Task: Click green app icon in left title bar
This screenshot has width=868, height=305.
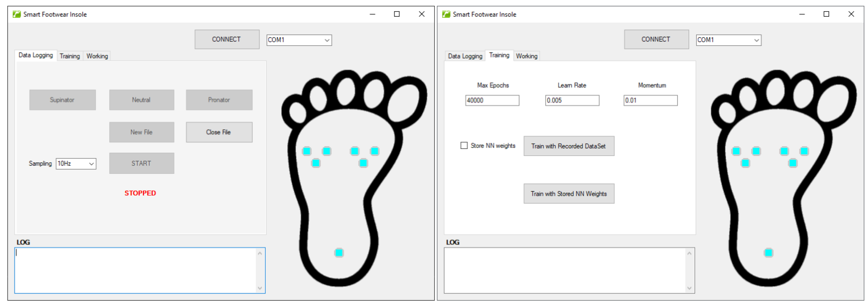Action: click(x=17, y=14)
